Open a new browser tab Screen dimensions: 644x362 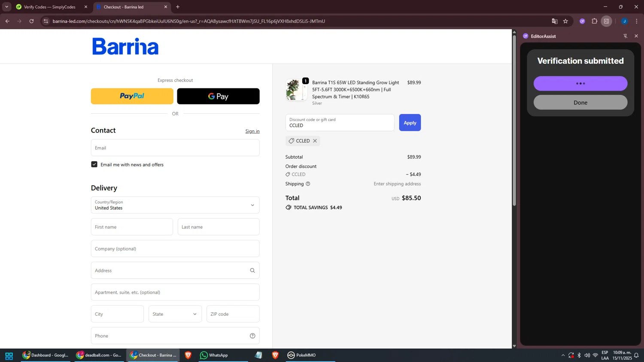click(x=178, y=7)
